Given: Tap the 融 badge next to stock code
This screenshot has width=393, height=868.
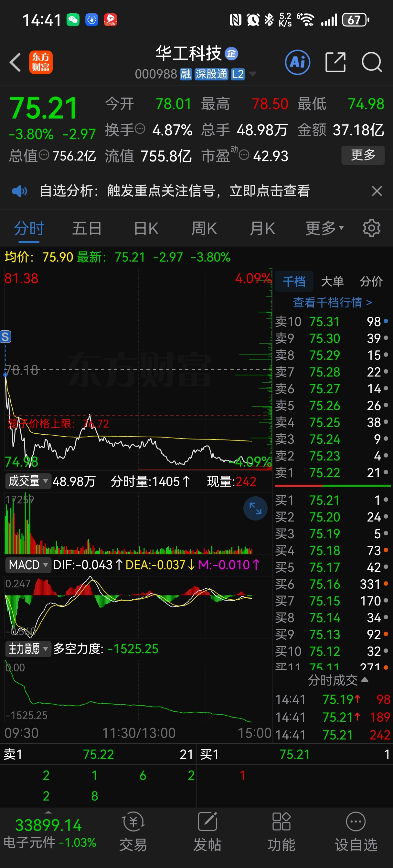Looking at the screenshot, I should 186,74.
